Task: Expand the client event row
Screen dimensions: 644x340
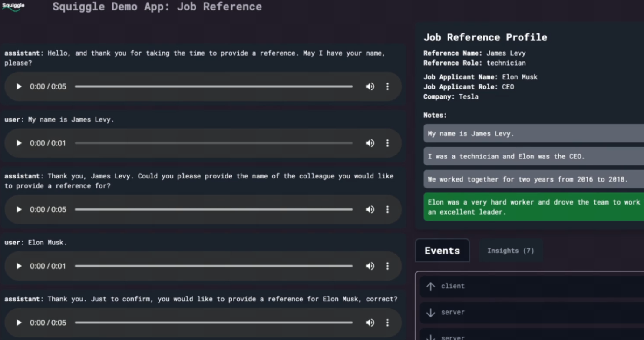Action: [532, 286]
